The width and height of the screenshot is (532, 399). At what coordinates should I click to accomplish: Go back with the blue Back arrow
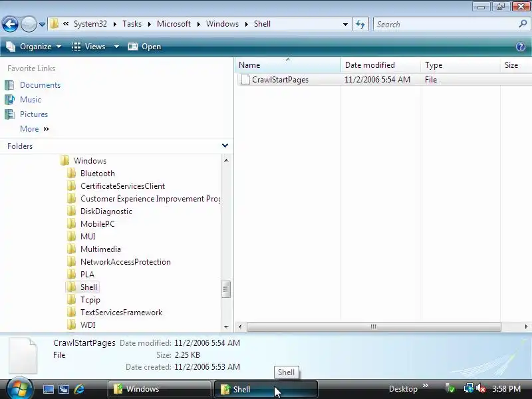click(10, 24)
